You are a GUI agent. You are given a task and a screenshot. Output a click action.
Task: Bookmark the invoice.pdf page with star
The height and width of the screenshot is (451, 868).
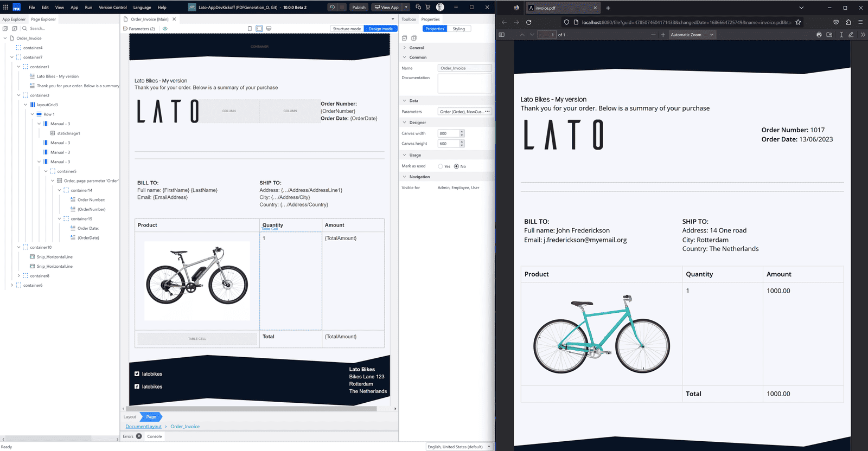(798, 22)
